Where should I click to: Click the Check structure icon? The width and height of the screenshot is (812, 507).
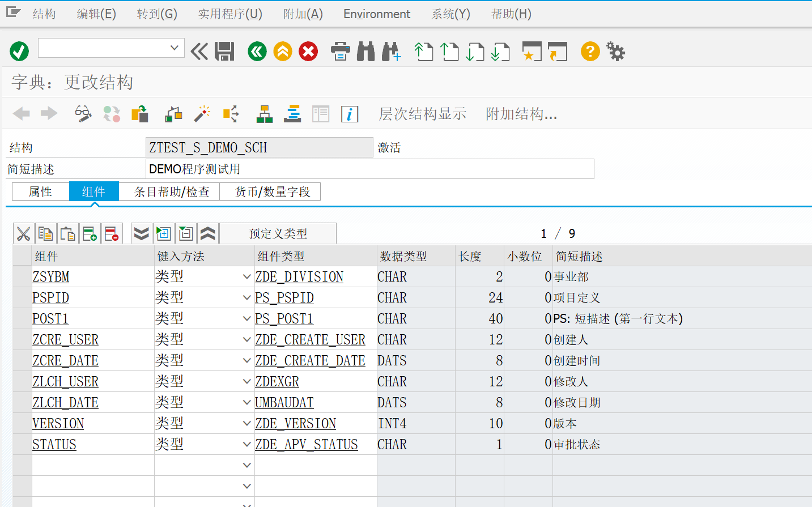(x=173, y=114)
